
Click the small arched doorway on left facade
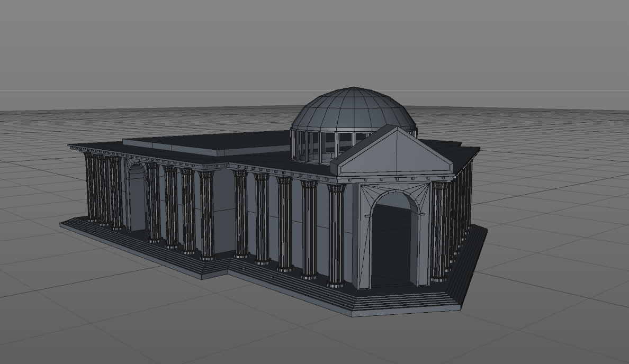pyautogui.click(x=137, y=198)
